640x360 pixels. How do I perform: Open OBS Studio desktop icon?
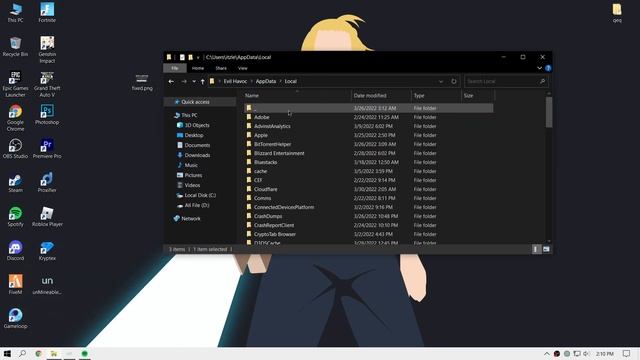tap(16, 148)
